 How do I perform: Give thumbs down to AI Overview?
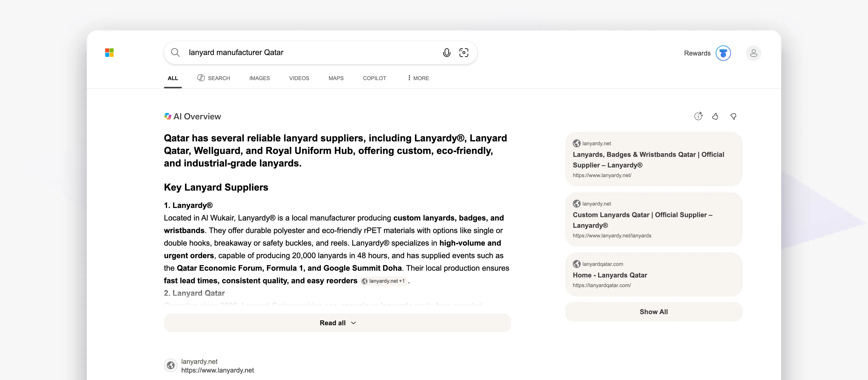[x=733, y=116]
